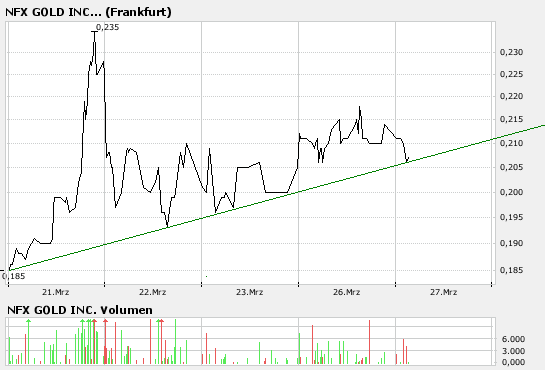Click the 'NFX GOLD INC. Volumen' heading
This screenshot has width=545, height=384.
pyautogui.click(x=80, y=310)
